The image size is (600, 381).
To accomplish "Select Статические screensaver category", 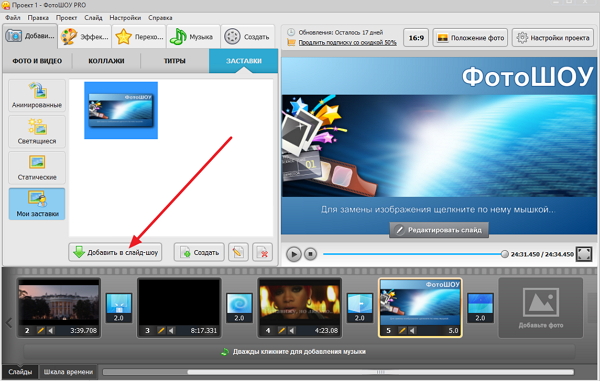I will (37, 168).
